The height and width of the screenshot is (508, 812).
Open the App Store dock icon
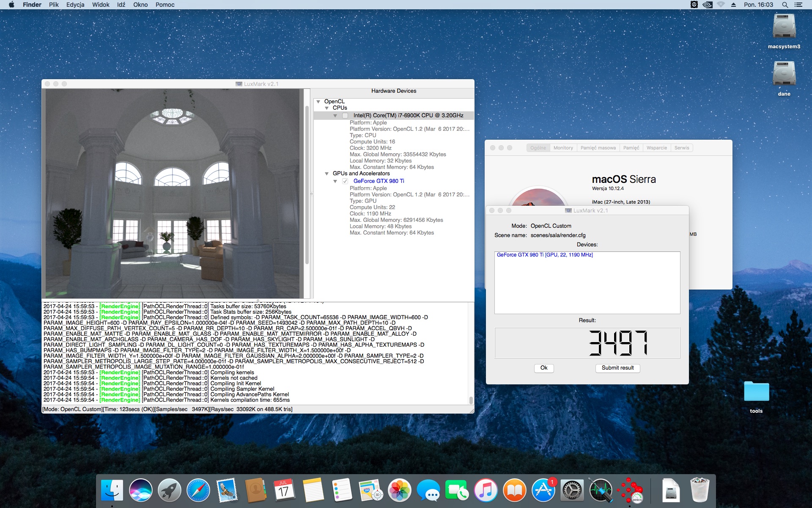[543, 490]
